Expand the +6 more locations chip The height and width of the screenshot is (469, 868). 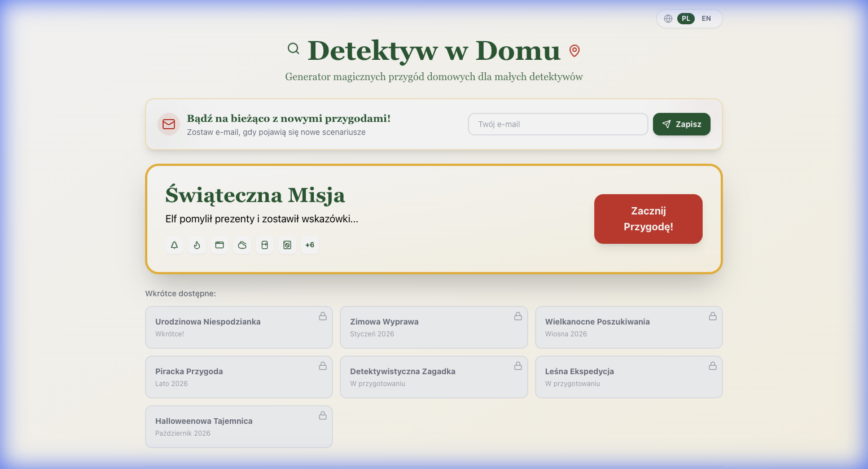click(310, 245)
